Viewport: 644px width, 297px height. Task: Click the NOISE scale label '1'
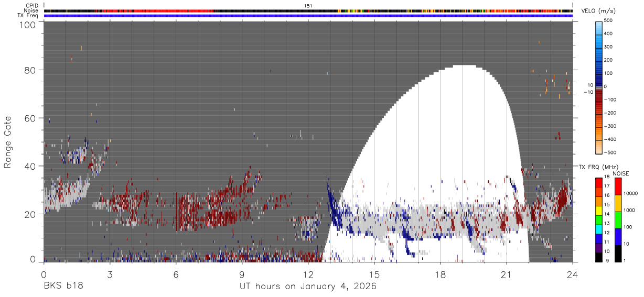pos(625,261)
